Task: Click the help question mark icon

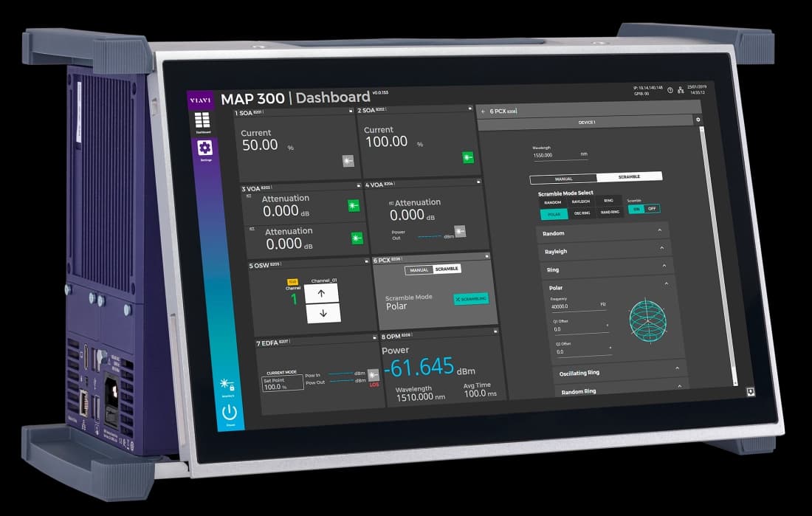Action: [670, 90]
